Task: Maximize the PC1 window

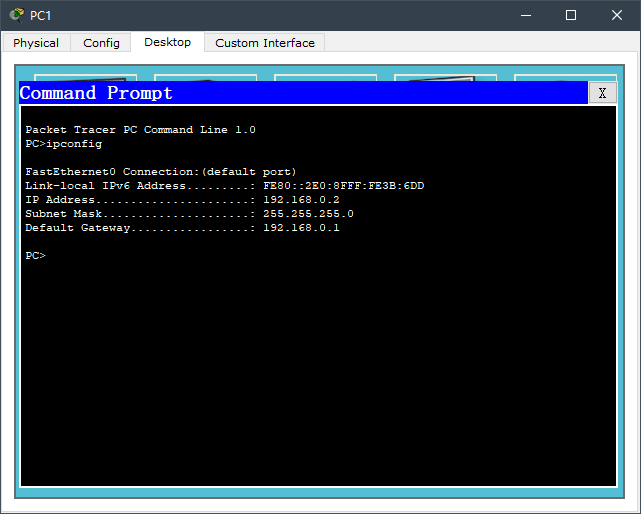Action: (x=571, y=15)
